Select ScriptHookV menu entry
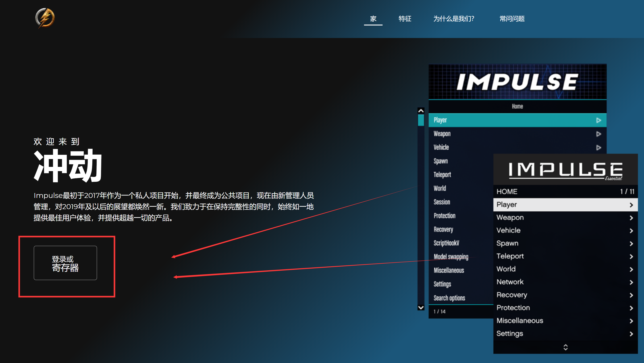 pos(446,243)
